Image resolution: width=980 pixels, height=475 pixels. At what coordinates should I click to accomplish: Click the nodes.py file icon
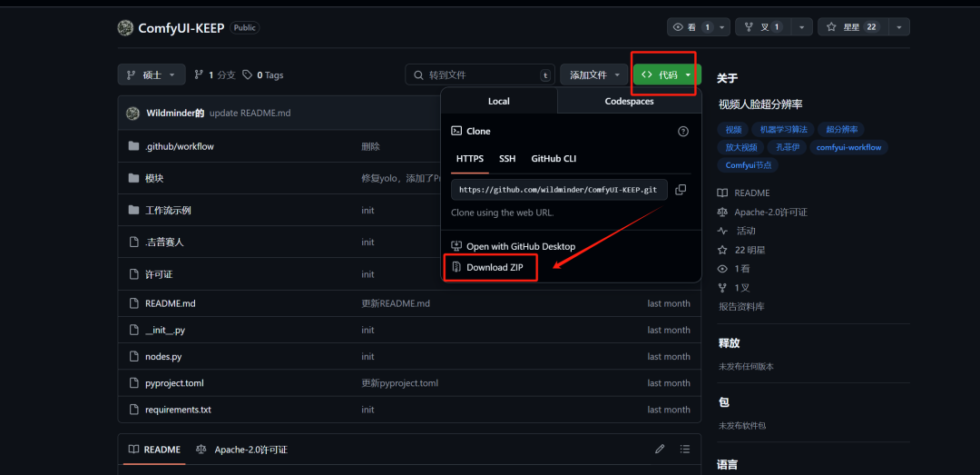[133, 356]
